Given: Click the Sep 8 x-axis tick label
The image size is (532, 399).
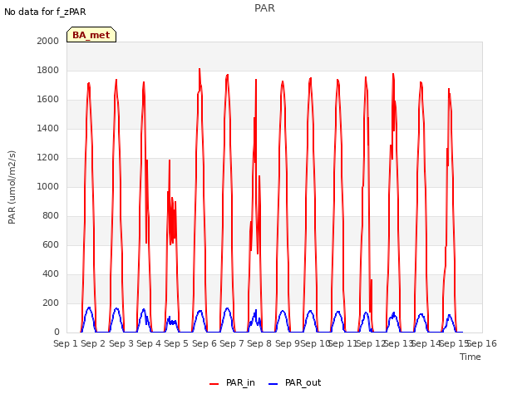Looking at the screenshot, I should click(259, 343).
